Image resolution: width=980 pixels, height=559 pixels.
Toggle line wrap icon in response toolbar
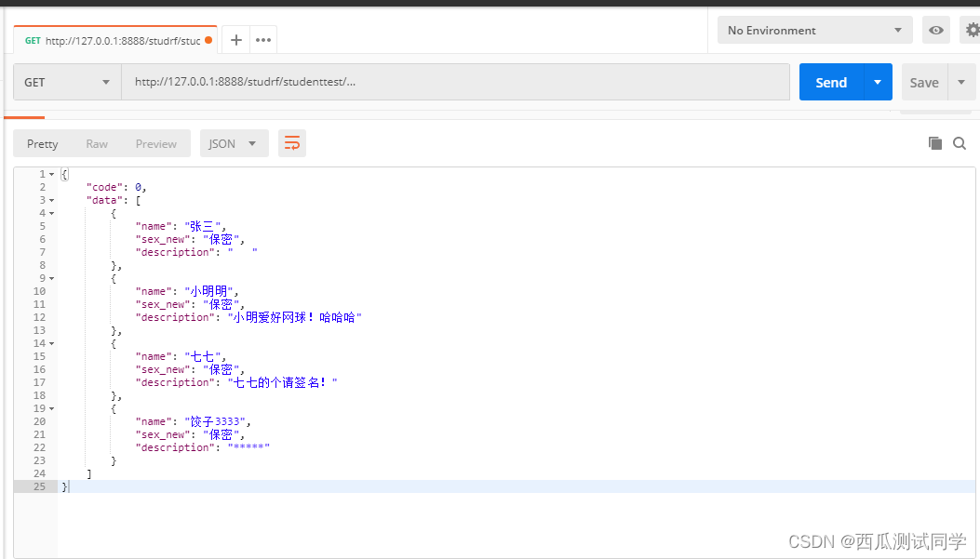pyautogui.click(x=292, y=143)
